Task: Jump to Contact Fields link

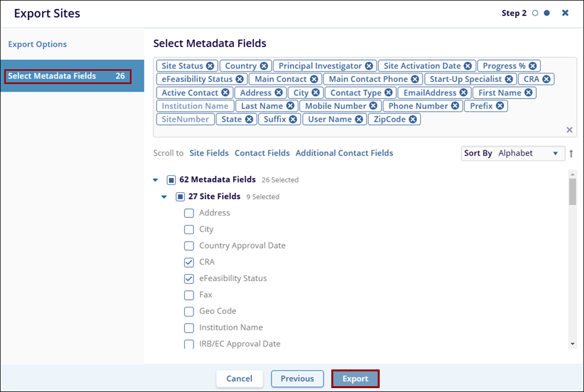Action: (x=262, y=153)
